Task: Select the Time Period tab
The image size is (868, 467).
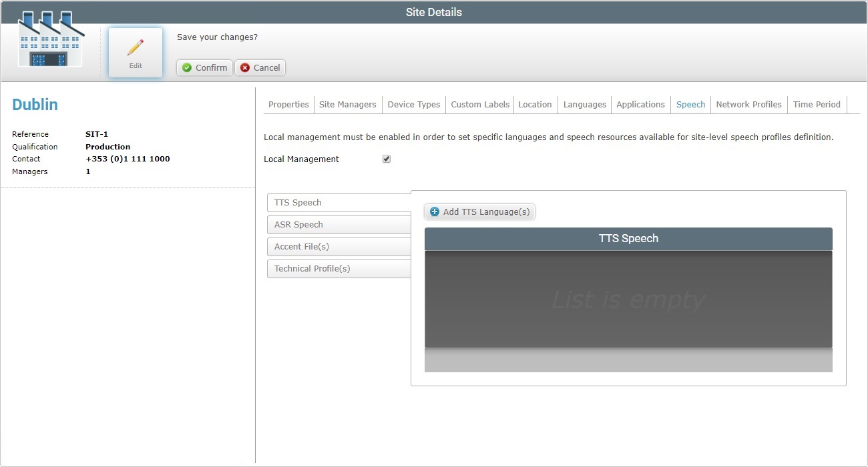Action: point(817,104)
